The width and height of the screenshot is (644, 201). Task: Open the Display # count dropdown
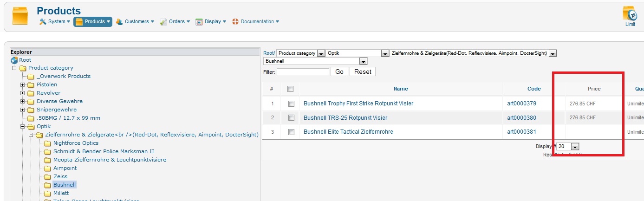click(568, 146)
